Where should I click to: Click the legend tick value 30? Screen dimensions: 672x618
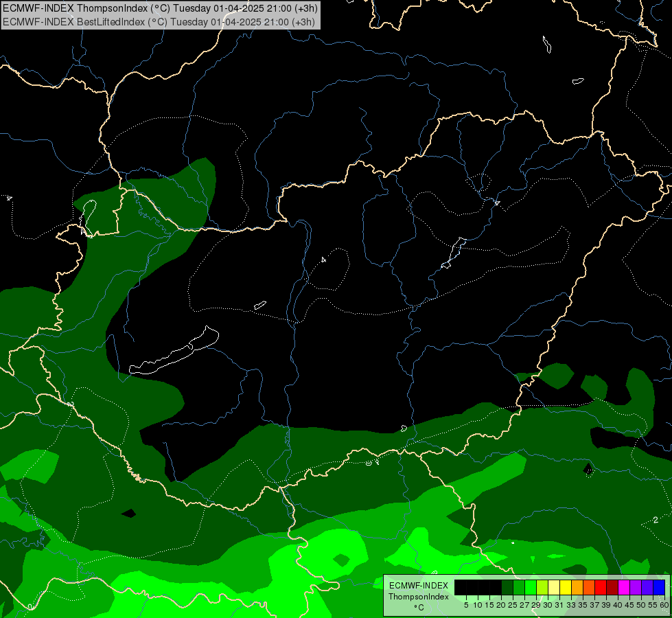click(x=548, y=605)
